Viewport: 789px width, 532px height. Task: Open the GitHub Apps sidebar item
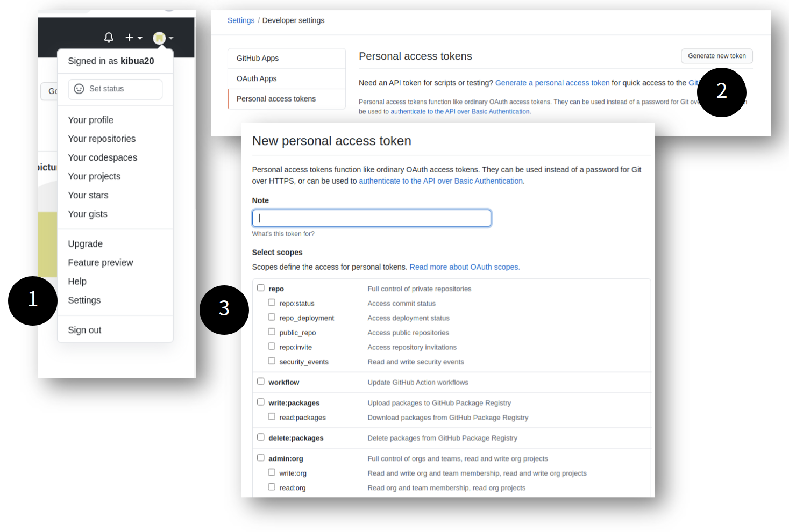[x=287, y=58]
